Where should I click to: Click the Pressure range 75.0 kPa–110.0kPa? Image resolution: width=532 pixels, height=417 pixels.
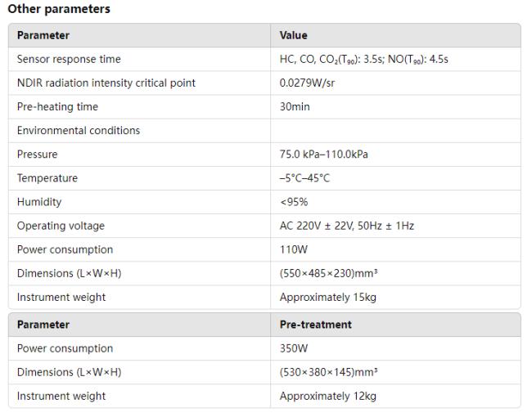click(x=323, y=155)
